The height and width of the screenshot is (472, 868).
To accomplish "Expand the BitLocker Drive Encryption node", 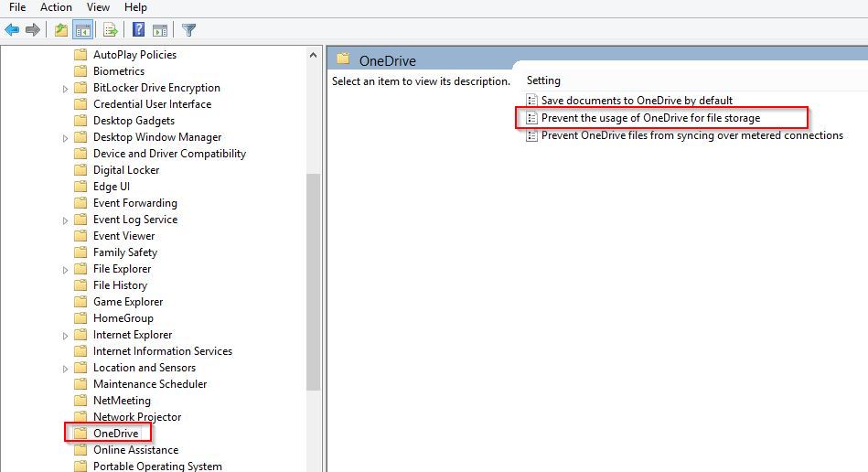I will (65, 89).
